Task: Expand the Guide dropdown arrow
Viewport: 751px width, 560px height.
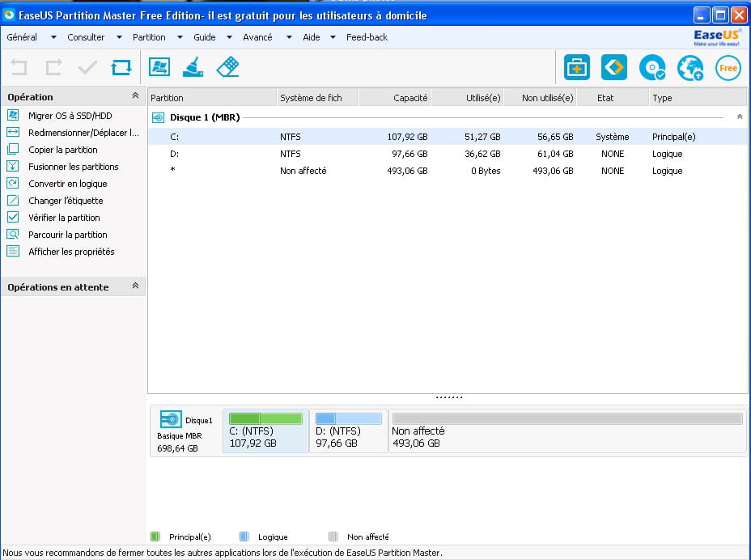Action: pyautogui.click(x=229, y=37)
